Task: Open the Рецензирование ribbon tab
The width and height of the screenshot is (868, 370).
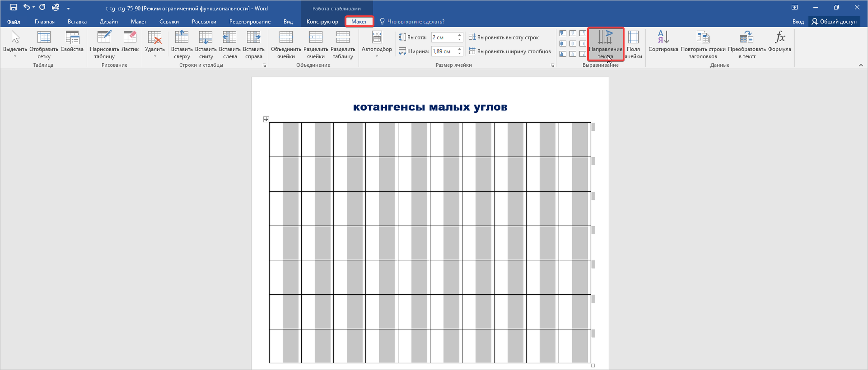Action: click(x=250, y=22)
